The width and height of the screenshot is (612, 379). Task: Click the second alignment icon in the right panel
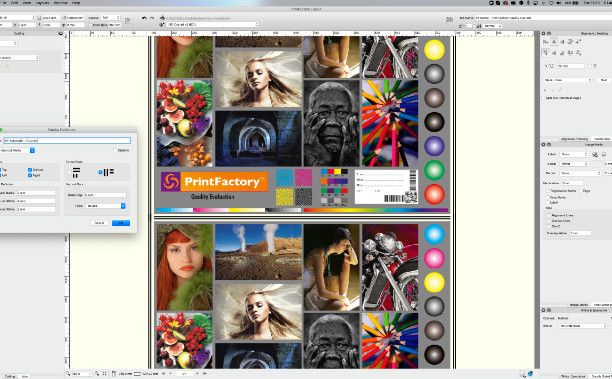(x=554, y=41)
